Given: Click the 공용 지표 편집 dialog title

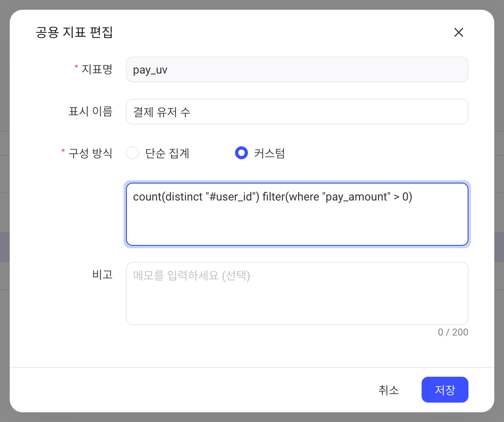Looking at the screenshot, I should pos(74,32).
